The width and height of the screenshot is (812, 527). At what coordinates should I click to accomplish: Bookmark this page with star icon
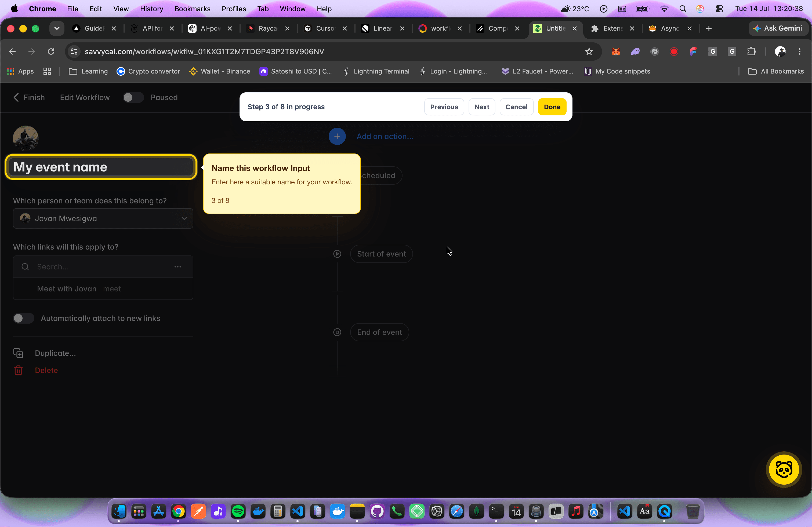[589, 52]
